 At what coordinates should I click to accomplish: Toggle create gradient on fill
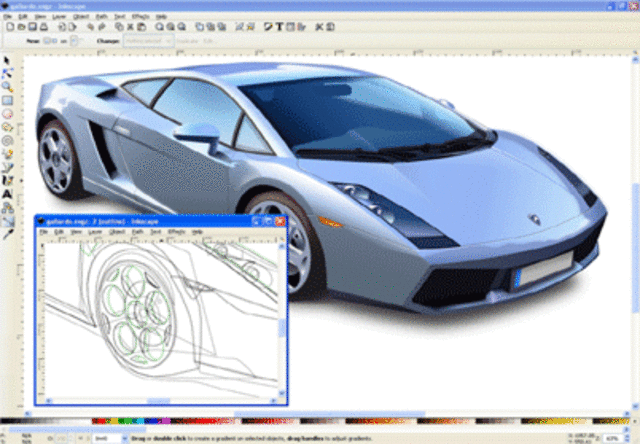(74, 41)
